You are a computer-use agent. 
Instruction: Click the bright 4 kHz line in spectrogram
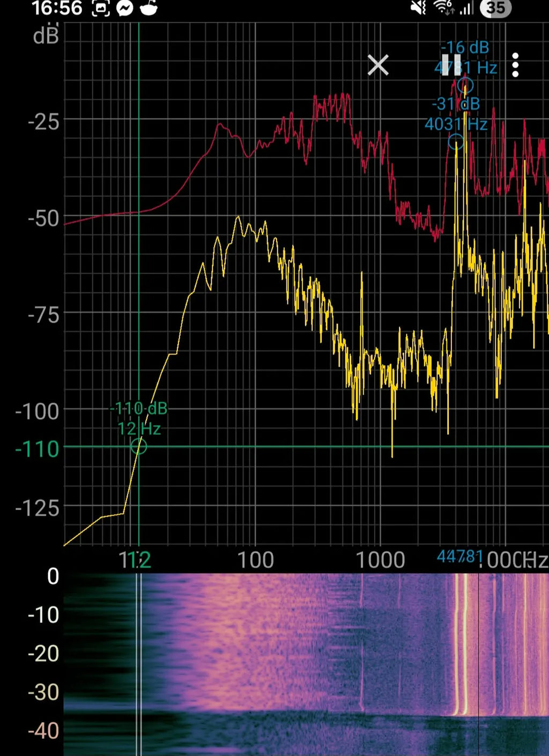[x=457, y=643]
